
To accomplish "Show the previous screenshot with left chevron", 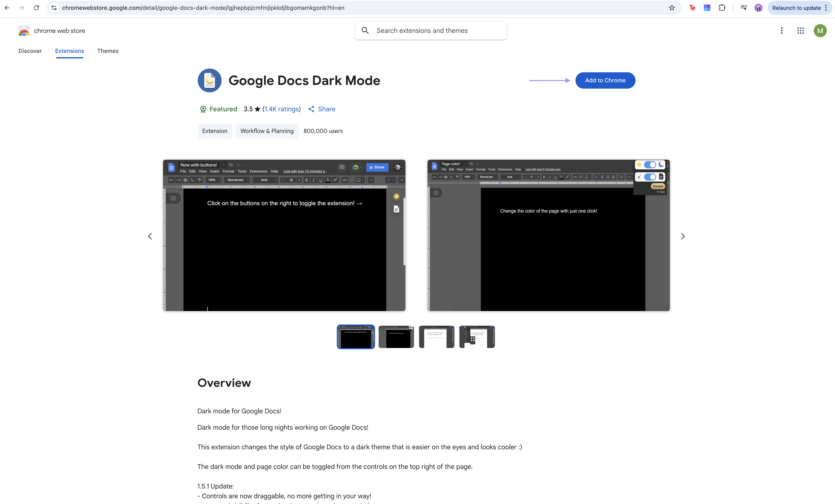I will (x=150, y=236).
